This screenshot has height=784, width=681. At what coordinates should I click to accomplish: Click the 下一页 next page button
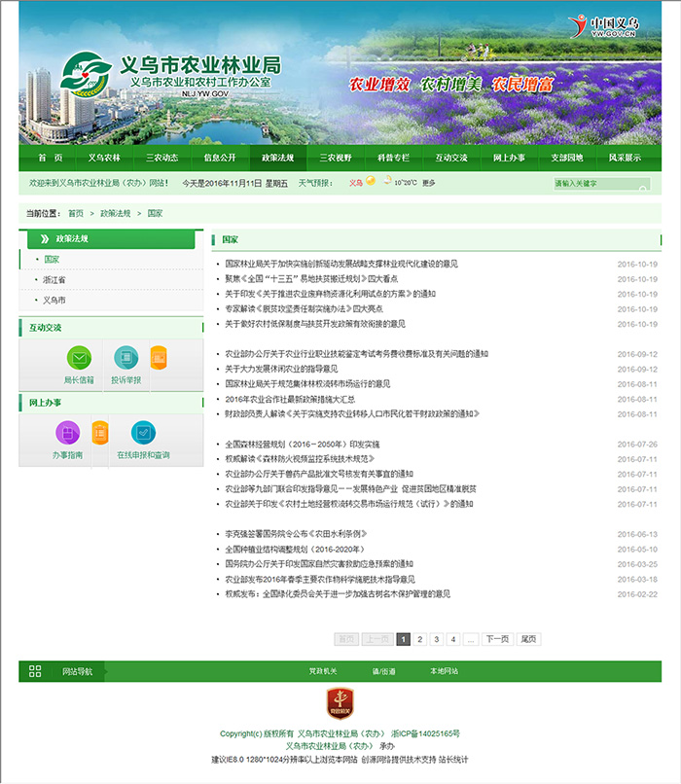[x=496, y=639]
